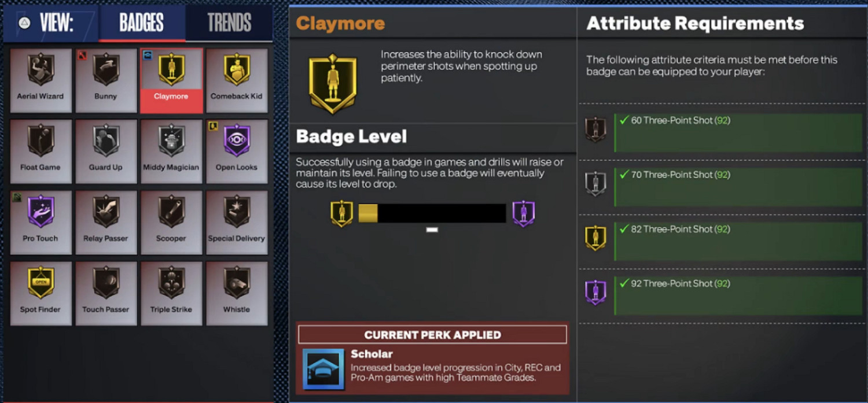Choose the gold Spot Finder badge
Viewport: 868px width, 403px height.
pyautogui.click(x=41, y=294)
